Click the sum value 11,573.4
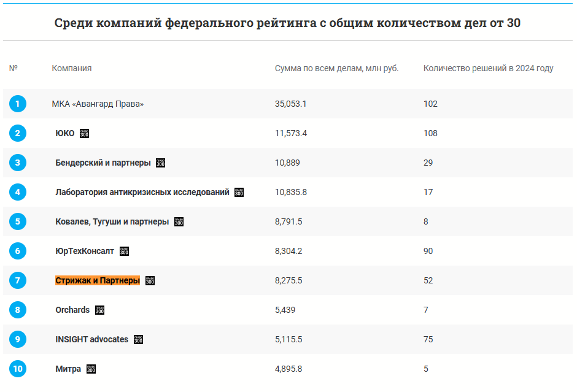Viewport: 577px width, 392px height. 291,133
